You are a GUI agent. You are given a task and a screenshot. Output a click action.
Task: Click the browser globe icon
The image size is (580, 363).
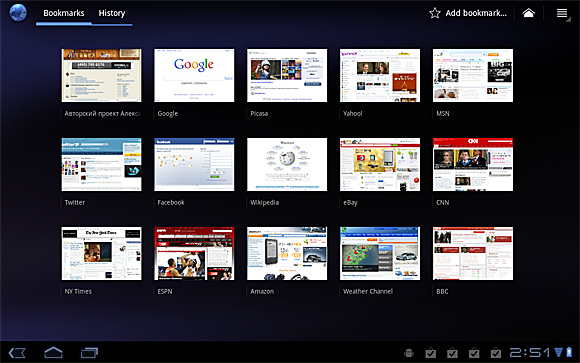click(18, 13)
